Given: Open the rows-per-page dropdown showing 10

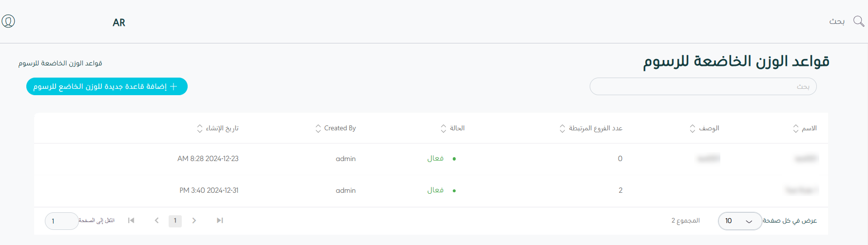Looking at the screenshot, I should click(739, 221).
